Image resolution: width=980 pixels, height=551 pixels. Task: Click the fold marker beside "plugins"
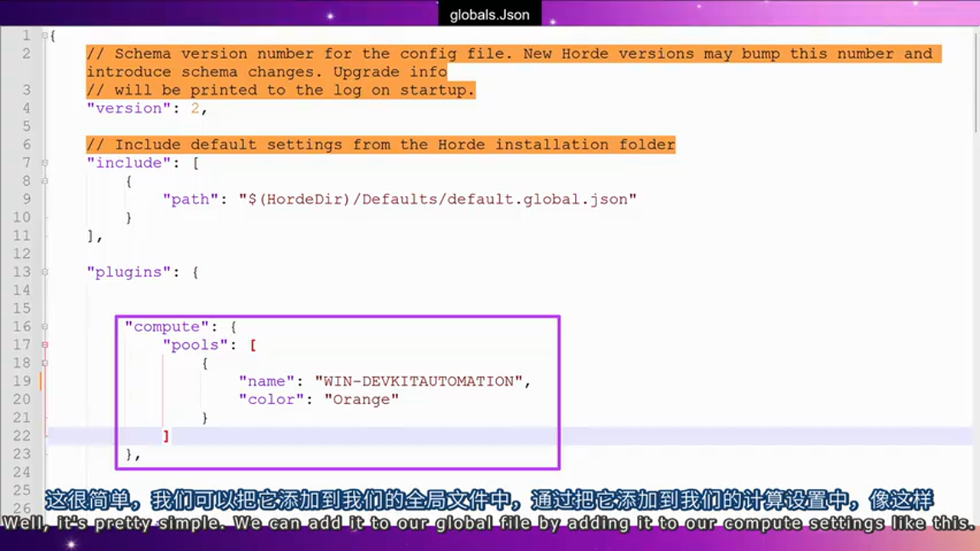44,272
